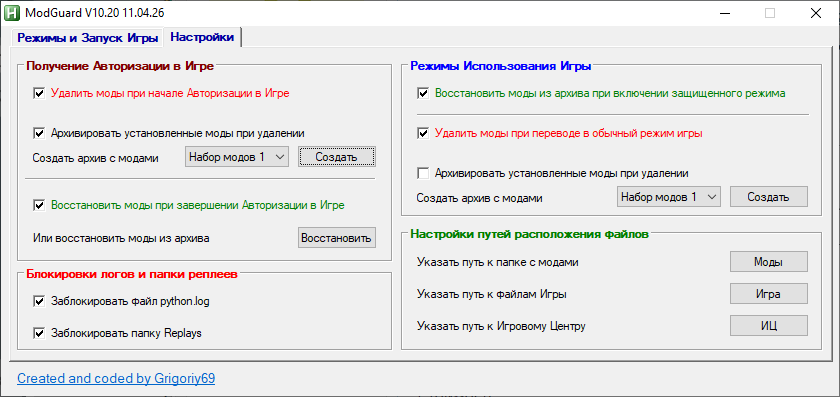Click "Создать" button in Режимы Использования Игры section
Screen dimensions: 840x397
(768, 197)
